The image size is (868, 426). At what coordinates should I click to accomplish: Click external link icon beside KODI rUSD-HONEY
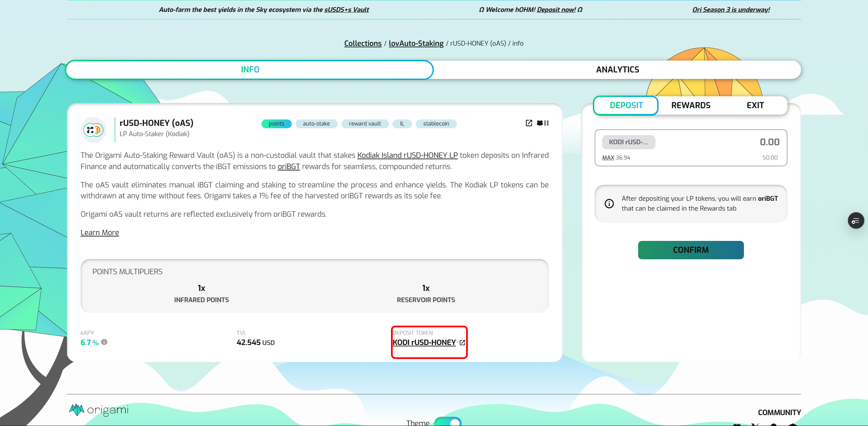(x=462, y=343)
